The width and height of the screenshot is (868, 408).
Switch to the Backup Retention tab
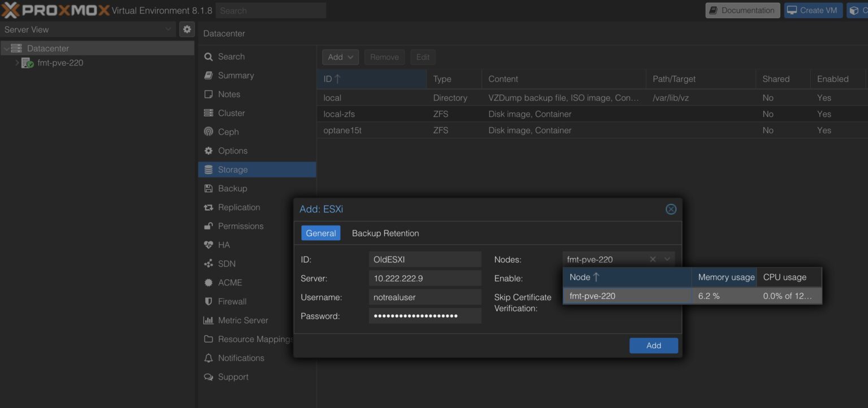pos(385,233)
